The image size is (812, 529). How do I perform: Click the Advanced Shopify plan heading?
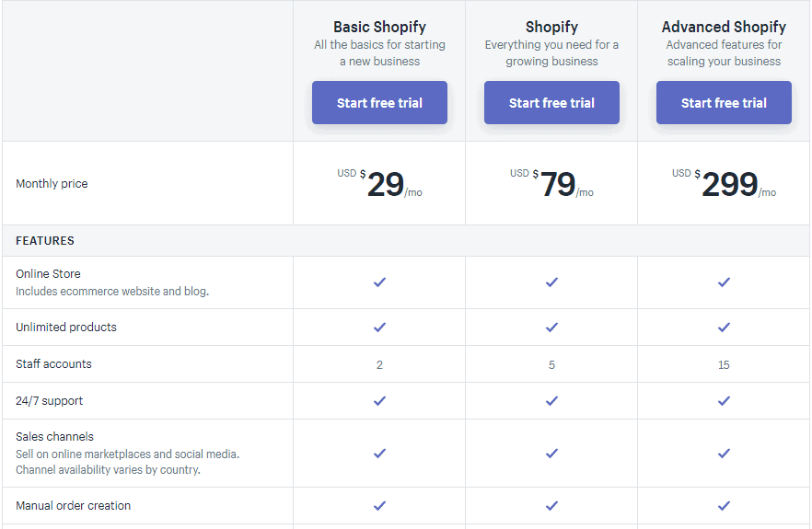[724, 27]
